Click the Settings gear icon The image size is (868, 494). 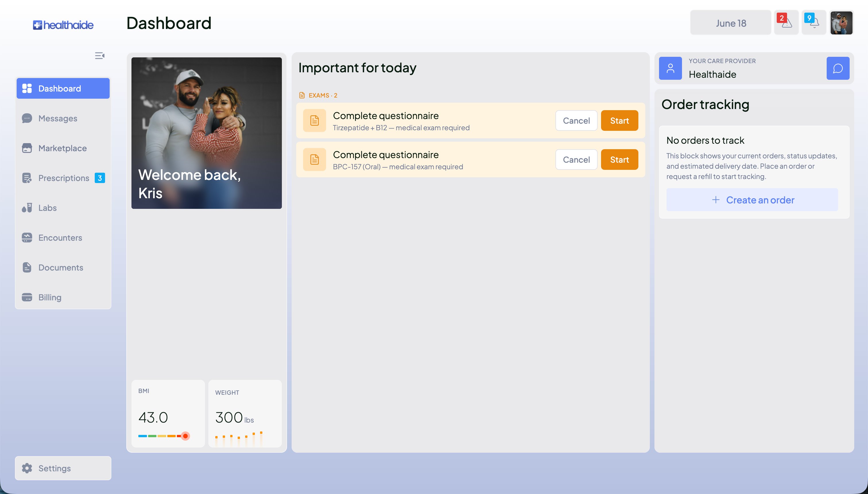point(27,468)
